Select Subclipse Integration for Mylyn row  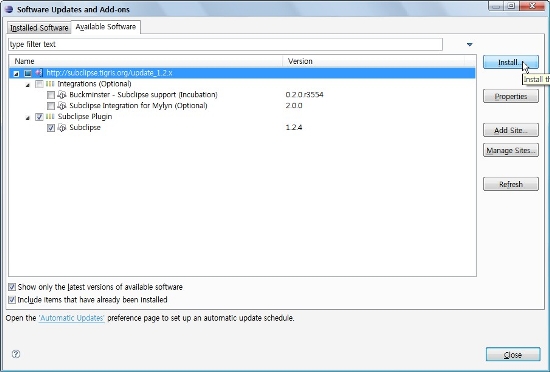138,106
